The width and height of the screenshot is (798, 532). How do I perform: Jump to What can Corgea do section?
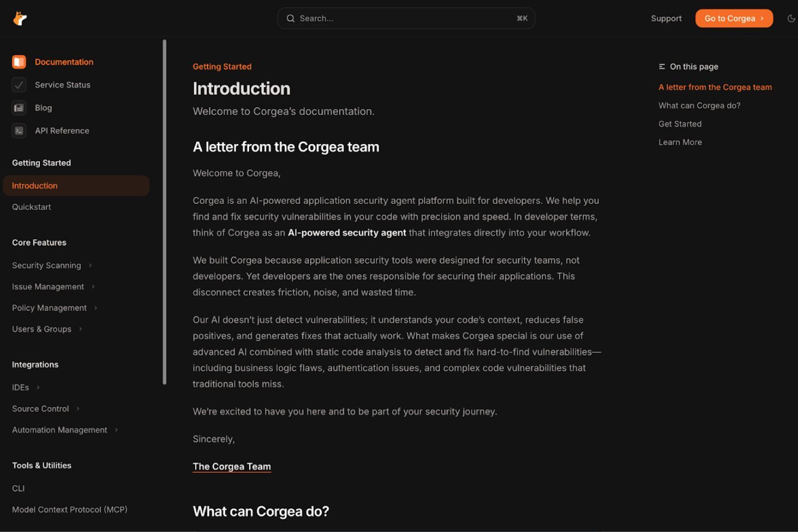[699, 105]
